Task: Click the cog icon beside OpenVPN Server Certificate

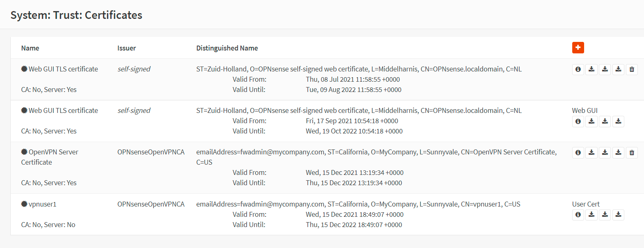Action: point(24,152)
